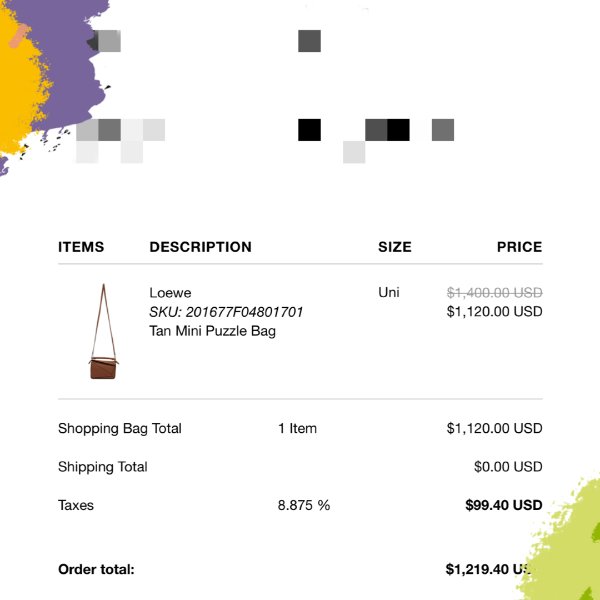
Task: Click the Loewe brand name
Action: coord(170,293)
